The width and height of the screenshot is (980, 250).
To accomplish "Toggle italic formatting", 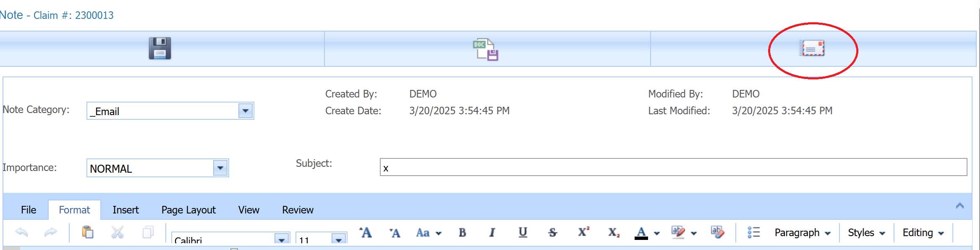I will 492,232.
